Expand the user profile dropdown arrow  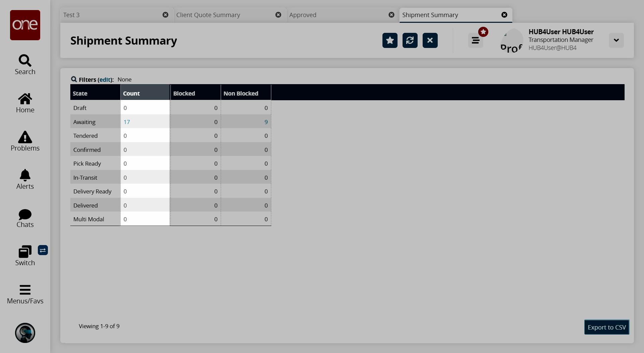(616, 41)
